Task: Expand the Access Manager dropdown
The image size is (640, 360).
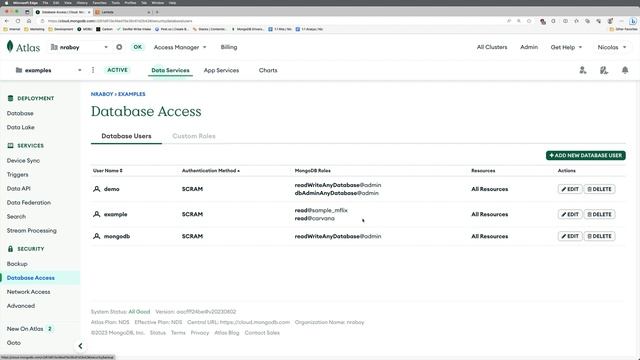Action: tap(180, 47)
